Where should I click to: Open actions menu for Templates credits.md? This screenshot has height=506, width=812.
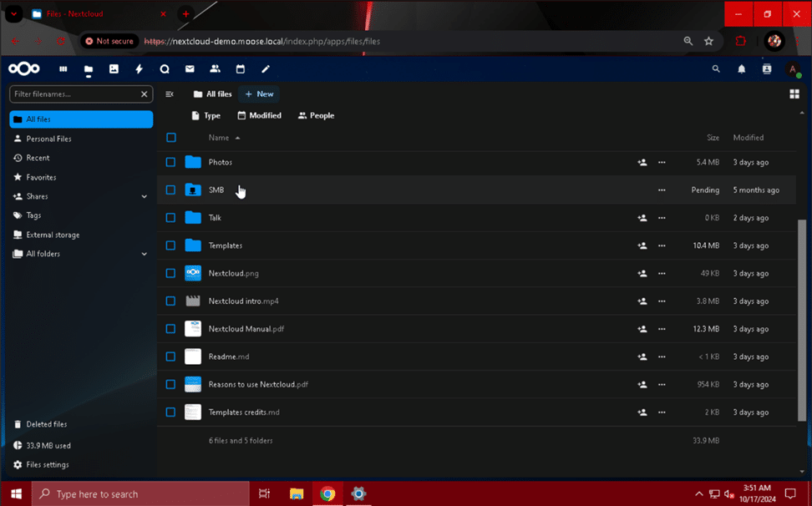(x=662, y=412)
